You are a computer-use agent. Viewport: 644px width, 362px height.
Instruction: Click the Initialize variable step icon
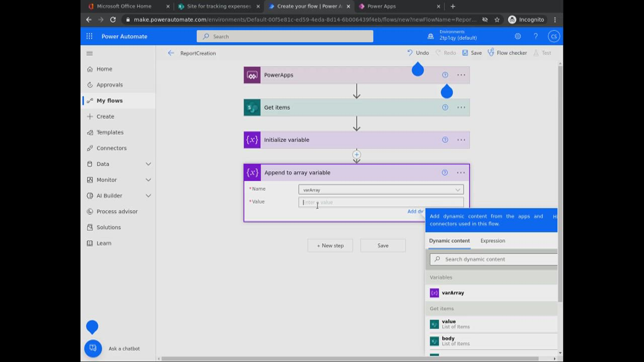(x=252, y=140)
